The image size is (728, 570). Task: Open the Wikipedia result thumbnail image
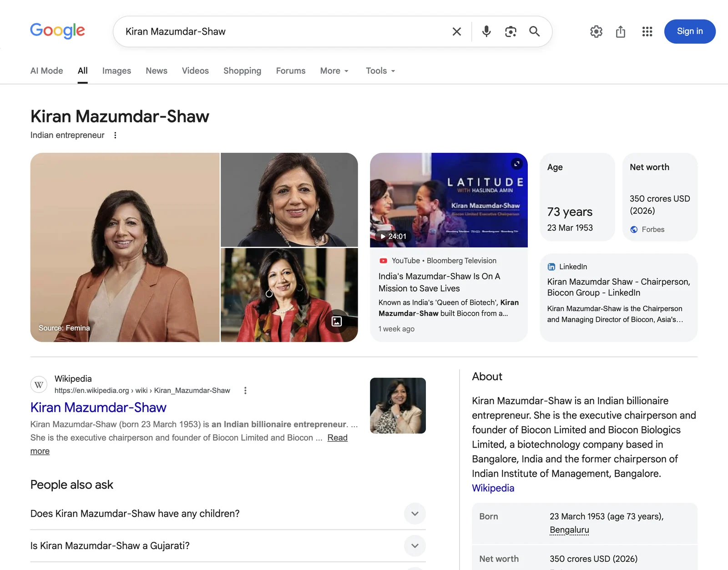click(398, 405)
